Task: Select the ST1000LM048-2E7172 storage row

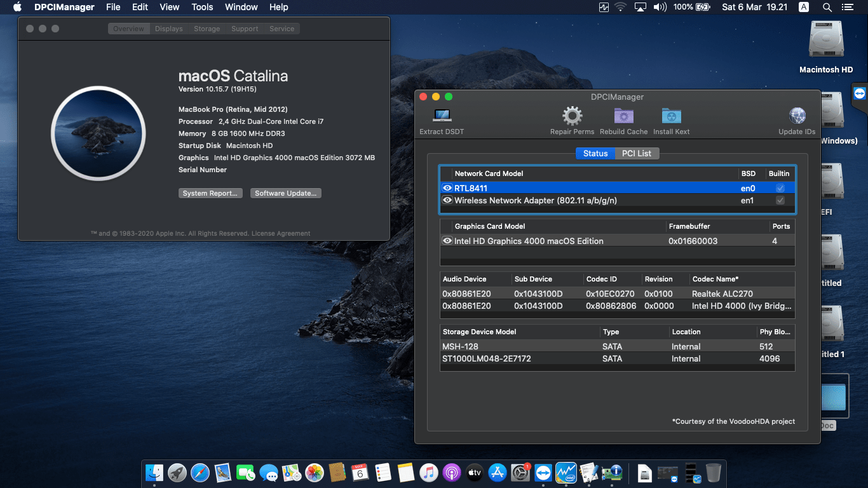Action: coord(617,358)
